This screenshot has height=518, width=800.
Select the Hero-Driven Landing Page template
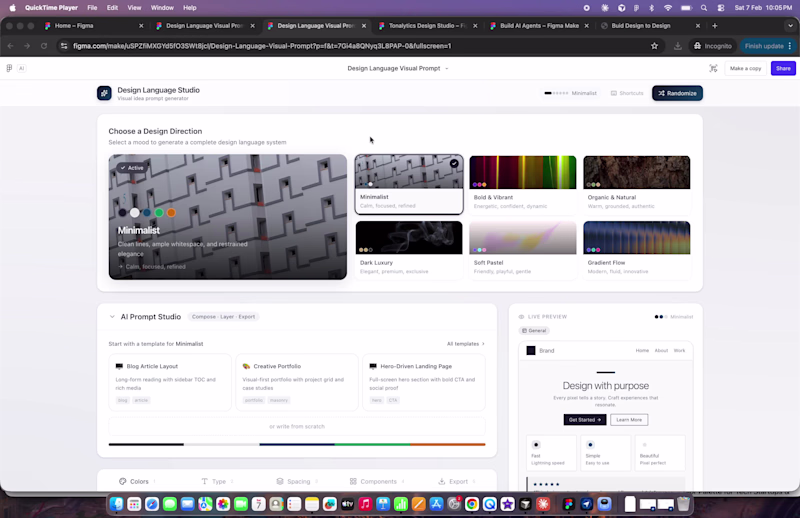[424, 383]
